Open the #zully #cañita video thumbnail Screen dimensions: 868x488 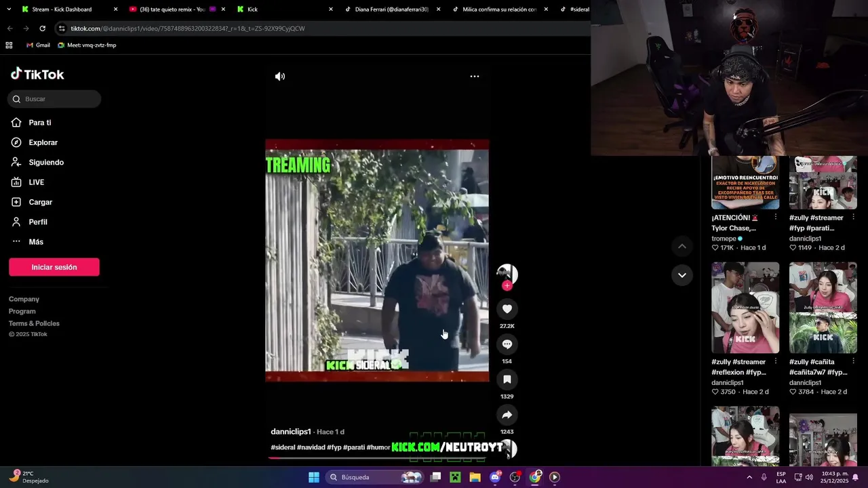pyautogui.click(x=823, y=308)
